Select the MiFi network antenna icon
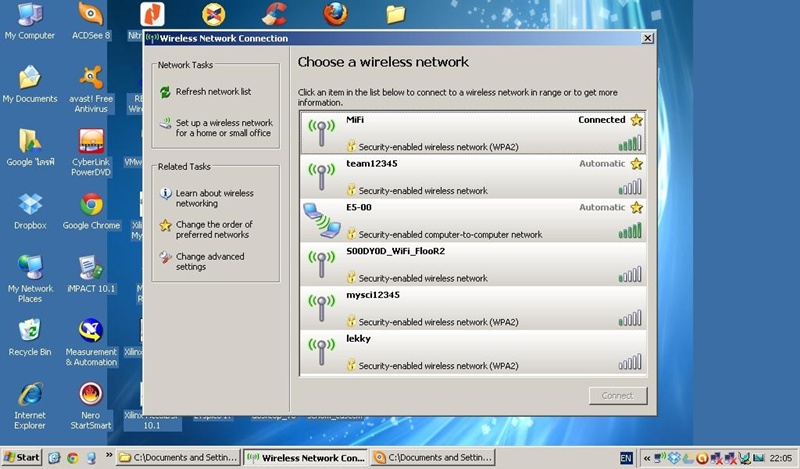The width and height of the screenshot is (800, 469). (x=321, y=132)
